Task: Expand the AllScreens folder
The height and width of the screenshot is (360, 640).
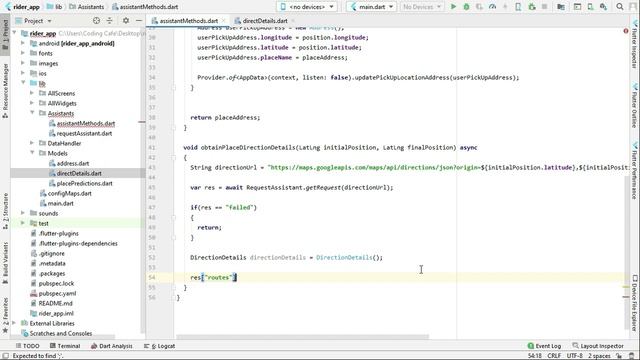Action: [x=32, y=93]
